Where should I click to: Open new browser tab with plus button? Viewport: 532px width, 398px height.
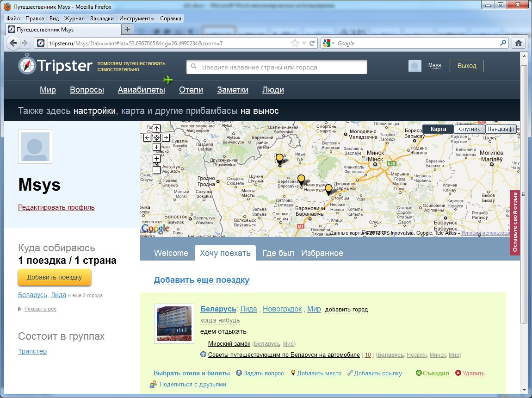tap(128, 29)
